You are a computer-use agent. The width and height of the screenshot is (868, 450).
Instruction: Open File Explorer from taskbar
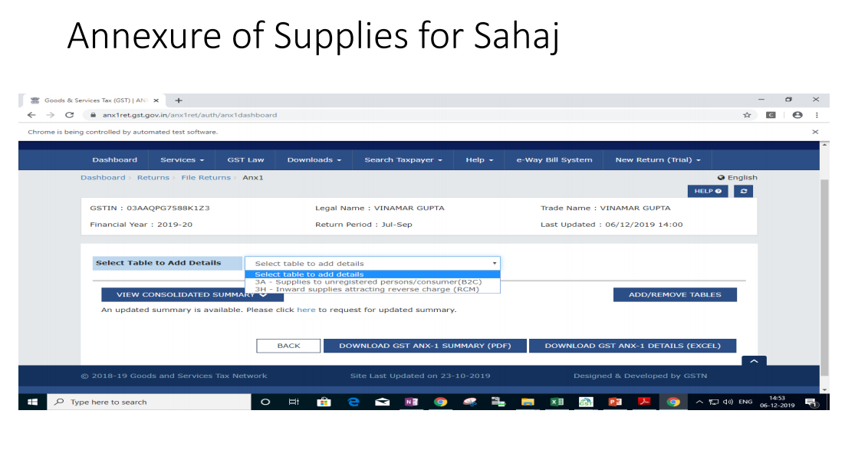click(x=528, y=402)
